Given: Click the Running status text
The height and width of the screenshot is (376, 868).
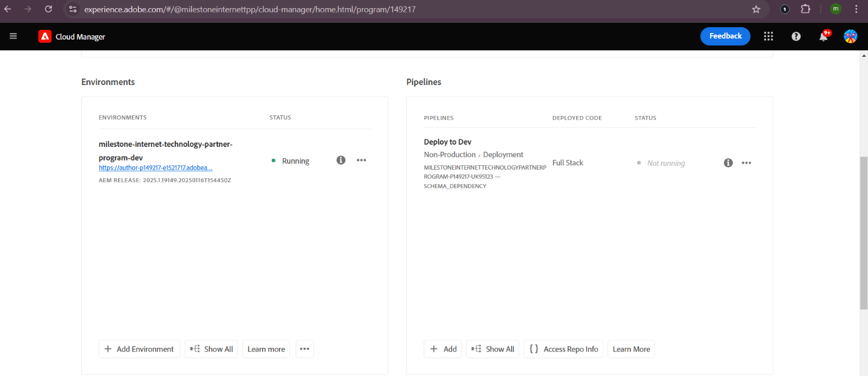Looking at the screenshot, I should tap(296, 161).
